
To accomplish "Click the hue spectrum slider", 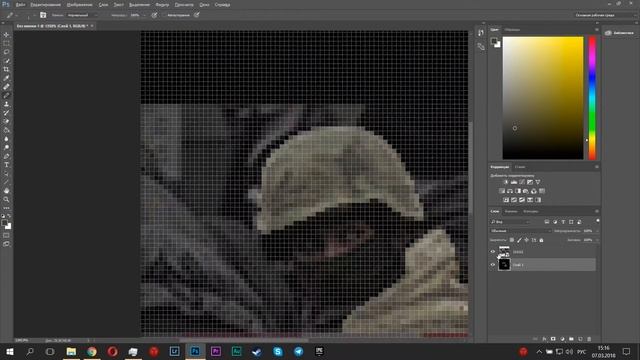I will (592, 98).
